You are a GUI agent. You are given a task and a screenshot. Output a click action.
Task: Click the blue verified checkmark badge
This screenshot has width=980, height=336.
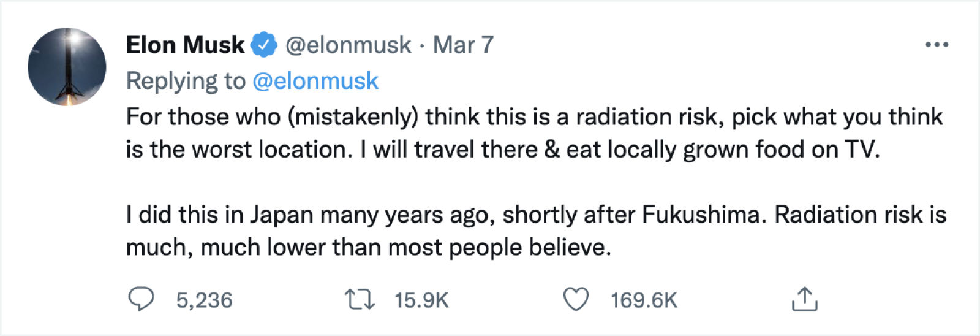[x=265, y=45]
